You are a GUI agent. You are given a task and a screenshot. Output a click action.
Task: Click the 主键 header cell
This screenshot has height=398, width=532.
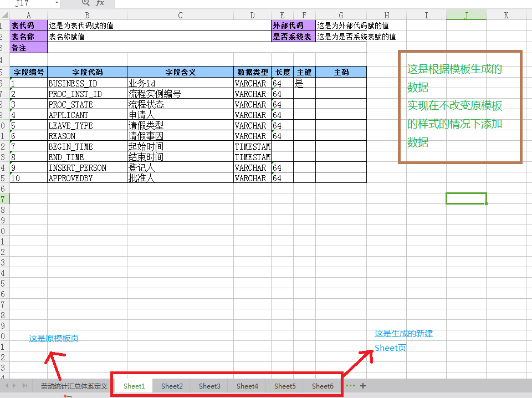pyautogui.click(x=304, y=72)
